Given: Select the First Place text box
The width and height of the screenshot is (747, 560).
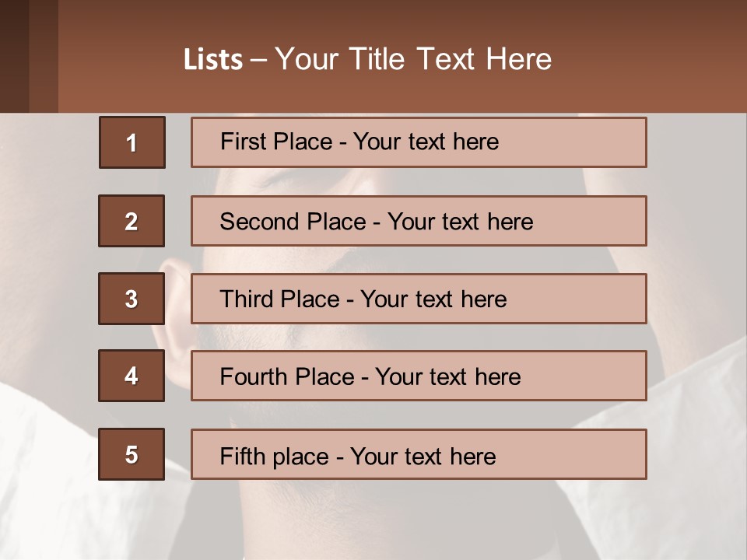Looking at the screenshot, I should 419,142.
